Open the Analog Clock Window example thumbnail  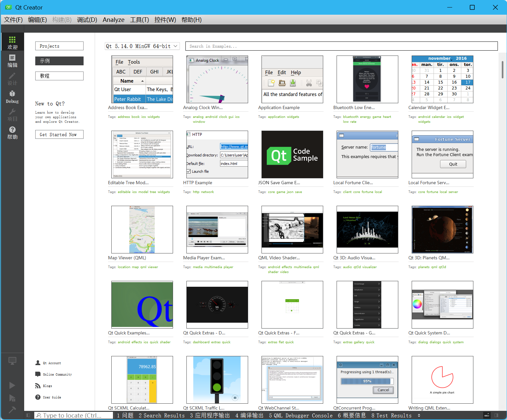coord(217,79)
